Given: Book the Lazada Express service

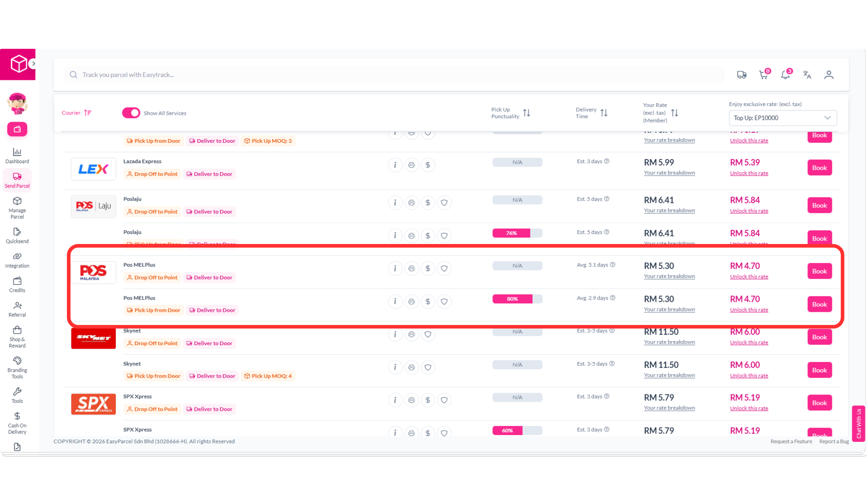Looking at the screenshot, I should point(820,168).
